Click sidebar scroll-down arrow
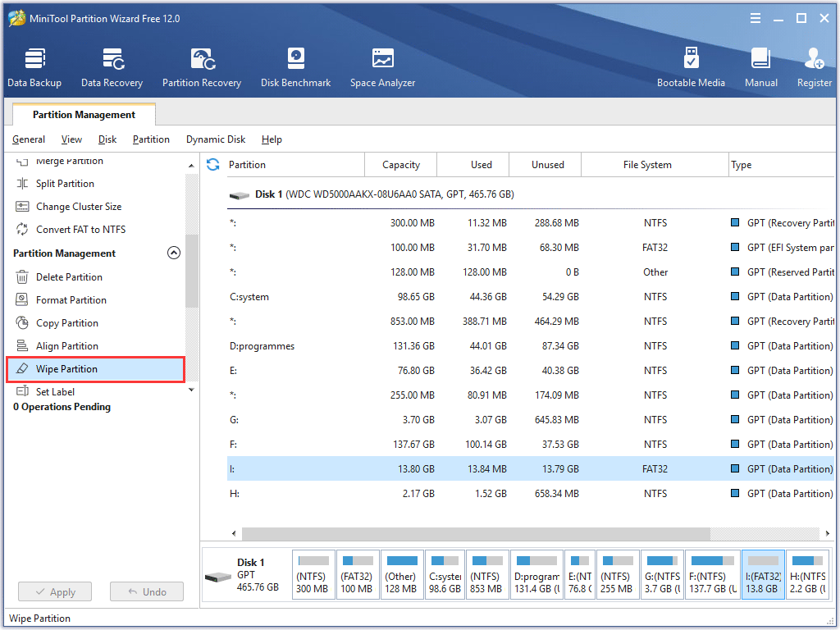Viewport: 840px width, 630px height. point(191,390)
